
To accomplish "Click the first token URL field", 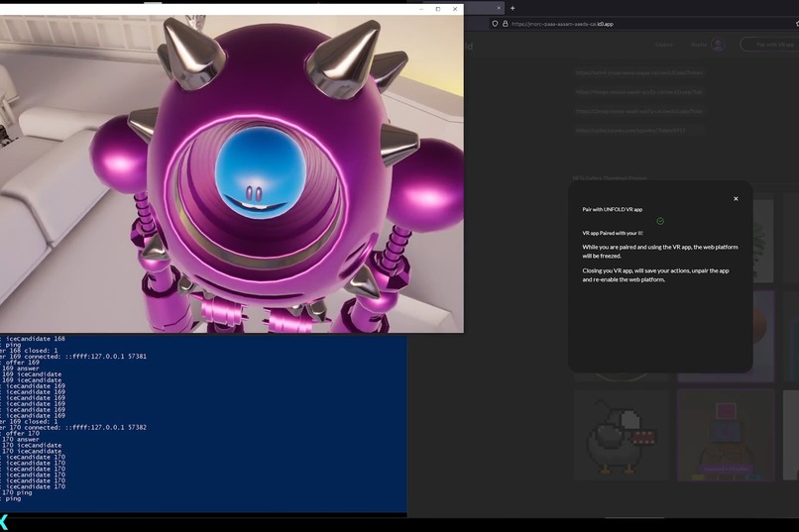I will click(639, 72).
